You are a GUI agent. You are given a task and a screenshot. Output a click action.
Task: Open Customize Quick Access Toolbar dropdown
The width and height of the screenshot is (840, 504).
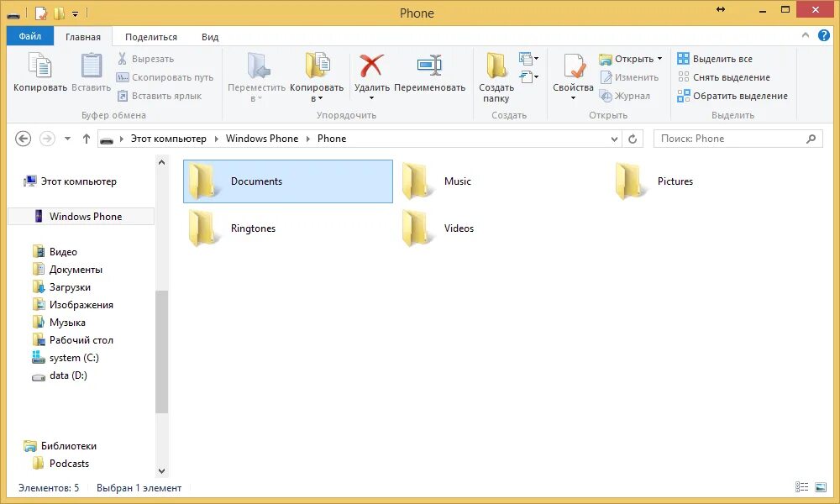[x=75, y=13]
